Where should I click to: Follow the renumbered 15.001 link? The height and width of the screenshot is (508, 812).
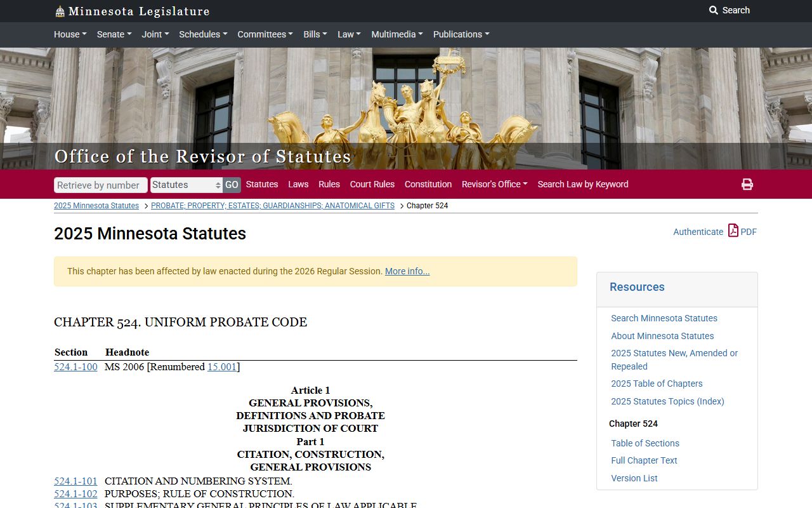pyautogui.click(x=222, y=366)
